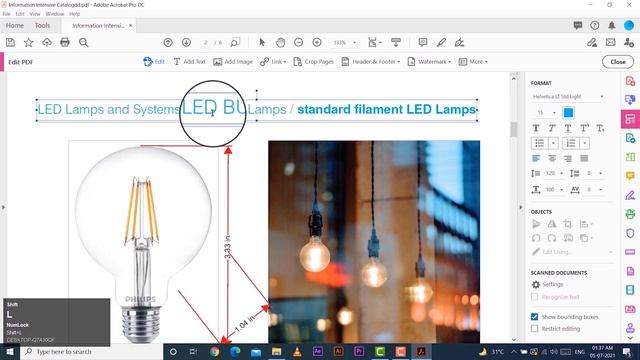Align text left
The height and width of the screenshot is (360, 640).
[x=536, y=158]
